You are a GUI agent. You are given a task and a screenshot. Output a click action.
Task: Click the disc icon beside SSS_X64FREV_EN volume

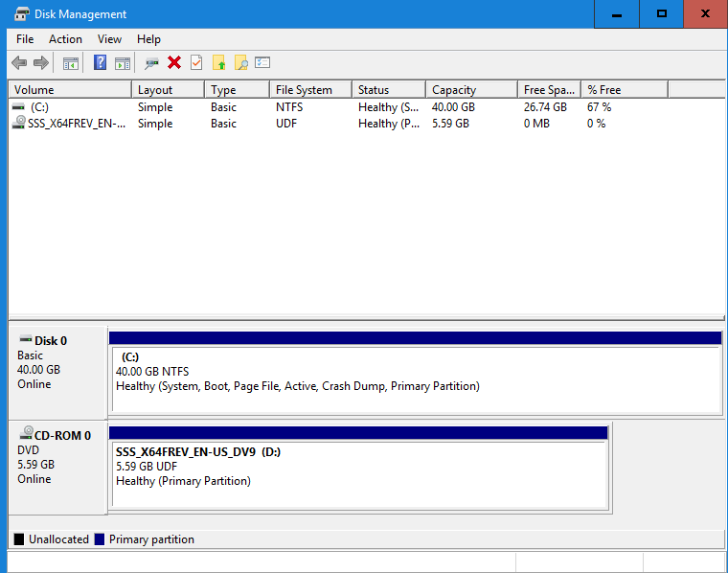pyautogui.click(x=18, y=123)
